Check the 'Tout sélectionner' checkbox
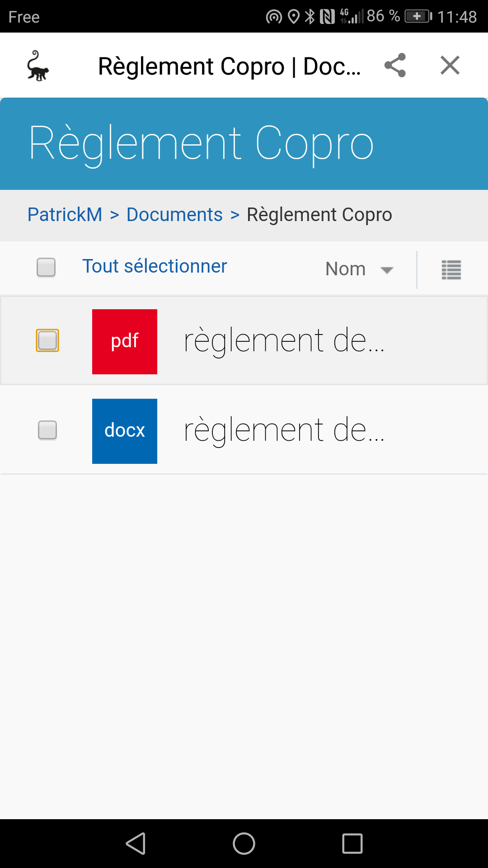This screenshot has width=488, height=868. [46, 267]
